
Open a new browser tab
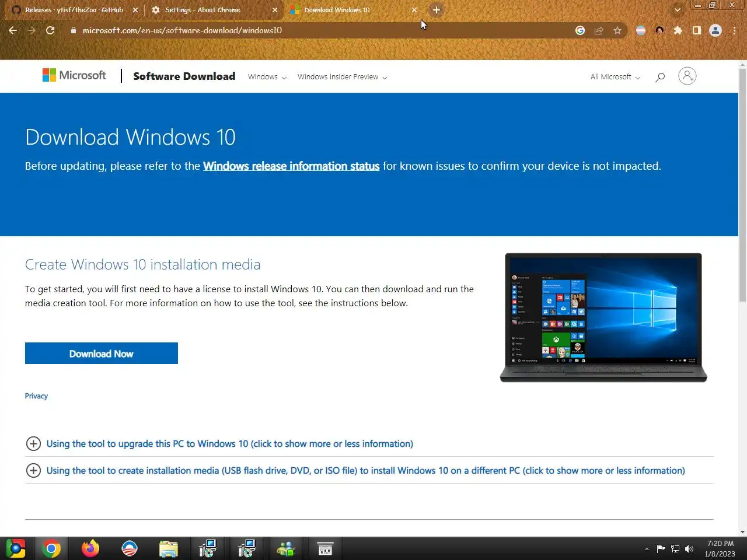coord(437,10)
